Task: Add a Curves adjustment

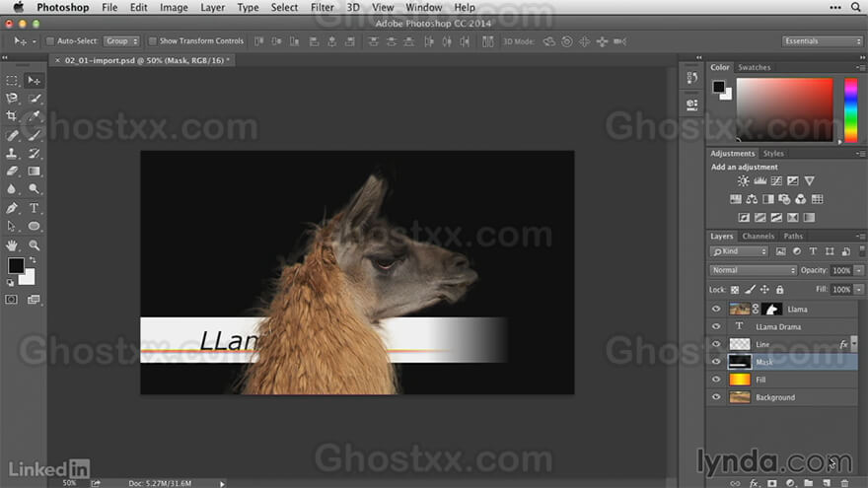Action: (x=776, y=181)
